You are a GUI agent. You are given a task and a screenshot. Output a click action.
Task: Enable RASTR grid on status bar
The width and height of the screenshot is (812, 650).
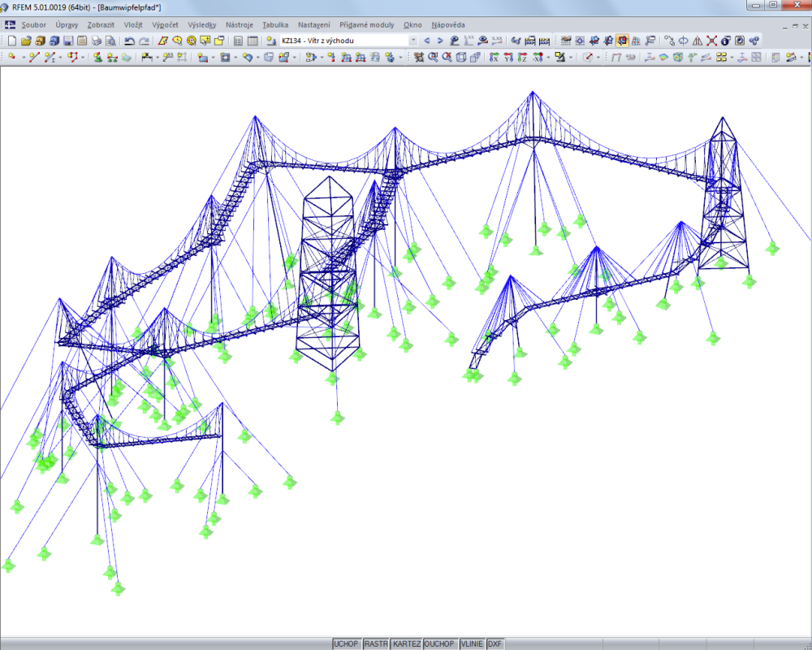click(376, 643)
